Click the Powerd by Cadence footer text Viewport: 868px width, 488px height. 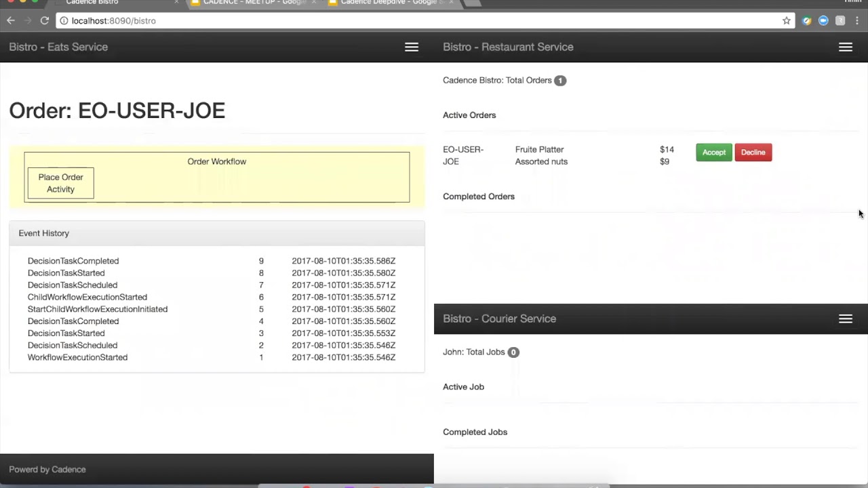coord(47,469)
